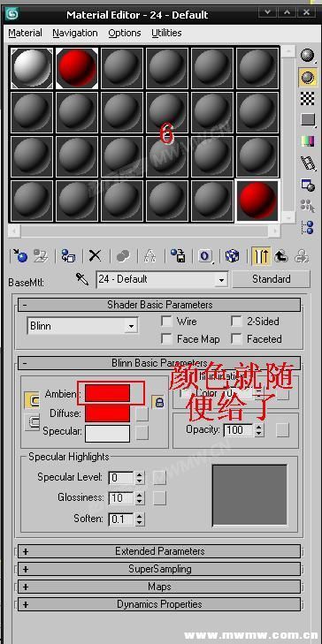Click the map button beside Opacity

282,430
